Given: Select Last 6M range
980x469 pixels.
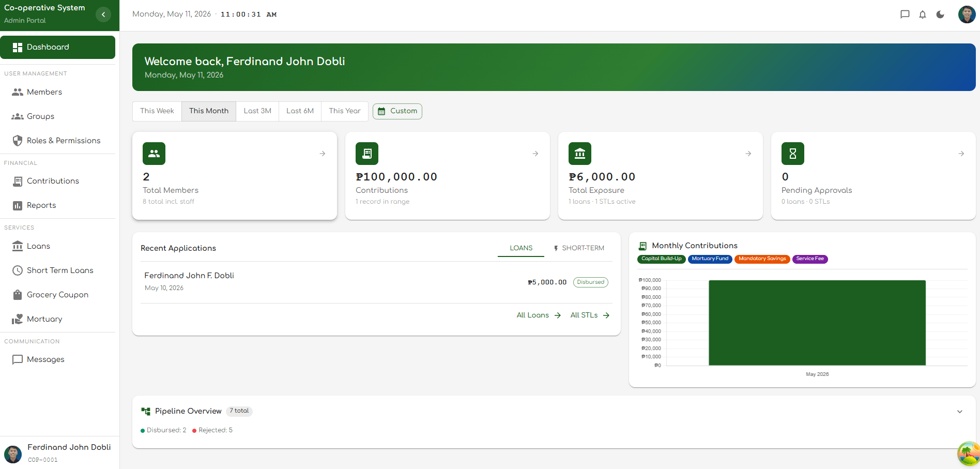Looking at the screenshot, I should [x=300, y=111].
